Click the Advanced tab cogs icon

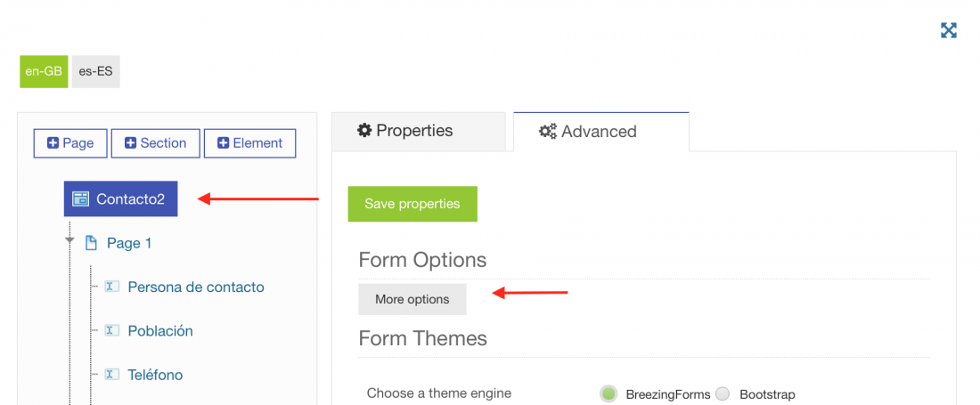point(548,131)
